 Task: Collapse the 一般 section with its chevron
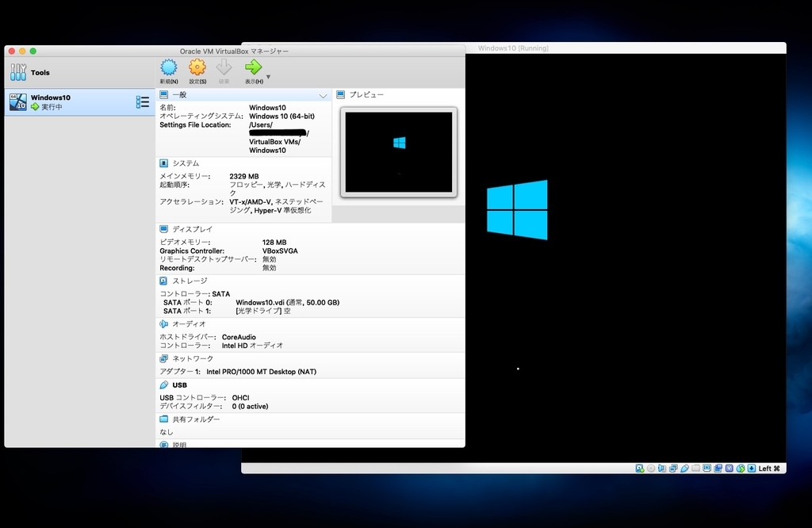pos(324,96)
